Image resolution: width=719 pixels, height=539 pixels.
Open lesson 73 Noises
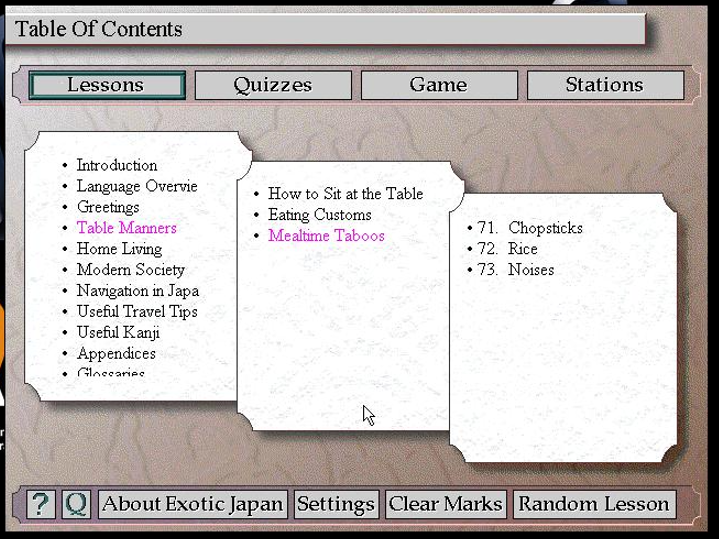pyautogui.click(x=515, y=270)
